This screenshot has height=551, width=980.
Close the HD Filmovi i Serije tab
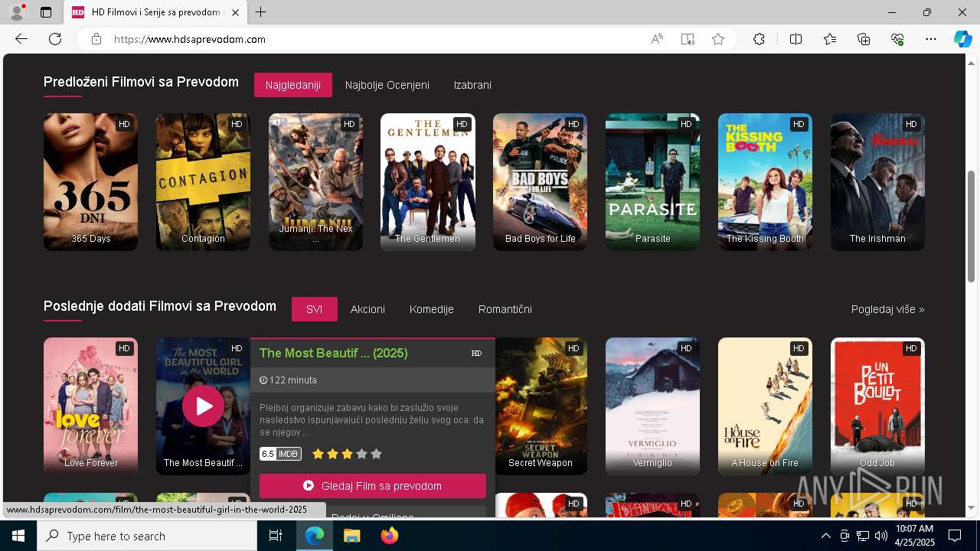236,12
